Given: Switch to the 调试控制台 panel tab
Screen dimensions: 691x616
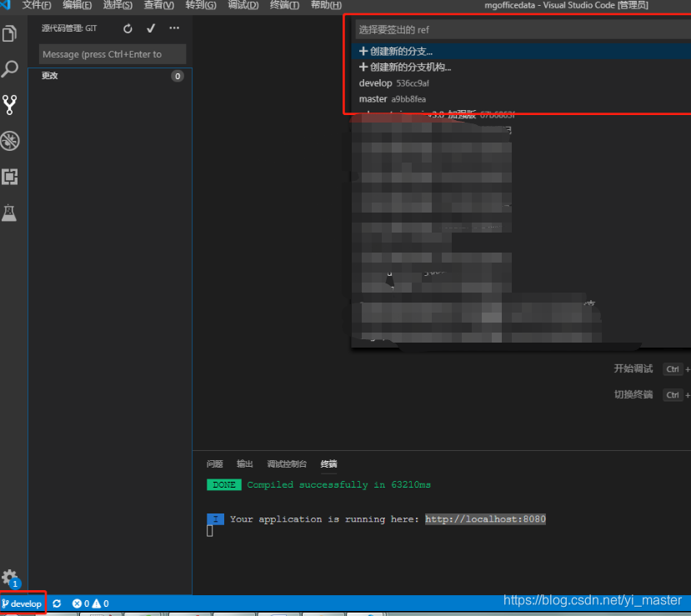Looking at the screenshot, I should 287,463.
